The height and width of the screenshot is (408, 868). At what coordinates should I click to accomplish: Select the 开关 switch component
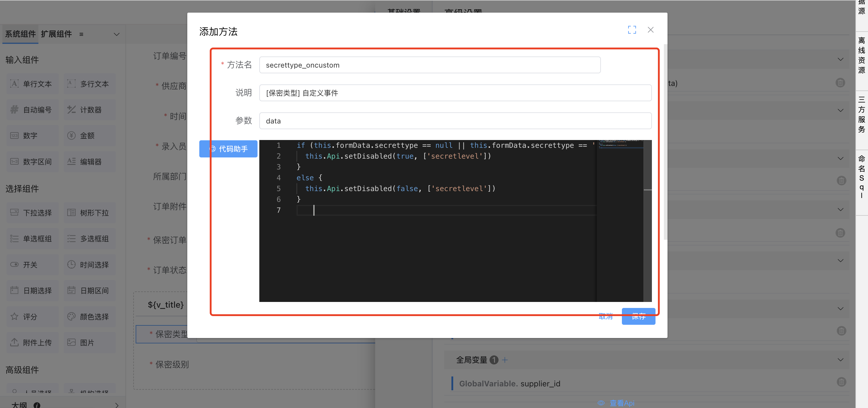click(x=32, y=265)
